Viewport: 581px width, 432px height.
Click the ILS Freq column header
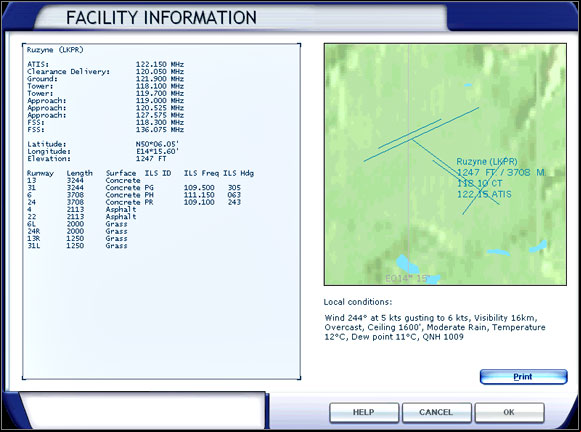201,173
